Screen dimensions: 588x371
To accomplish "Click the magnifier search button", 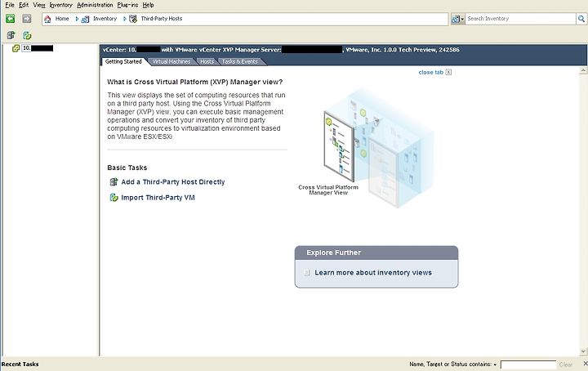I will pyautogui.click(x=581, y=18).
